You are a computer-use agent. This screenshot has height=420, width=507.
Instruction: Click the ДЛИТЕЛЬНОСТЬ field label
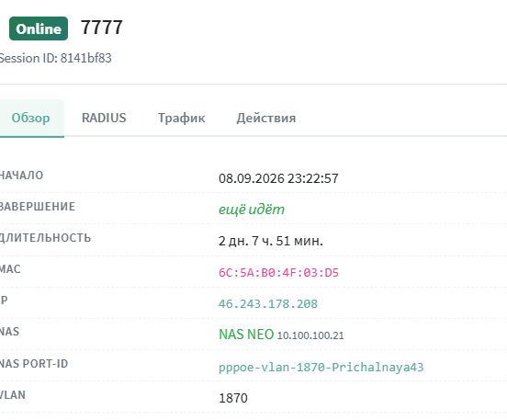(45, 238)
